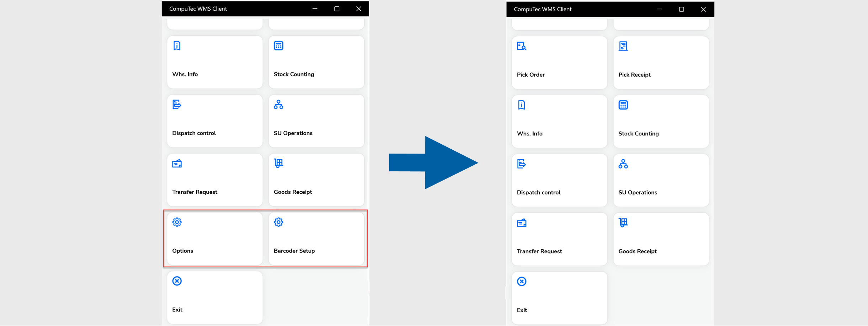Click Stock Counting icon in right window
The width and height of the screenshot is (868, 326).
(x=623, y=105)
